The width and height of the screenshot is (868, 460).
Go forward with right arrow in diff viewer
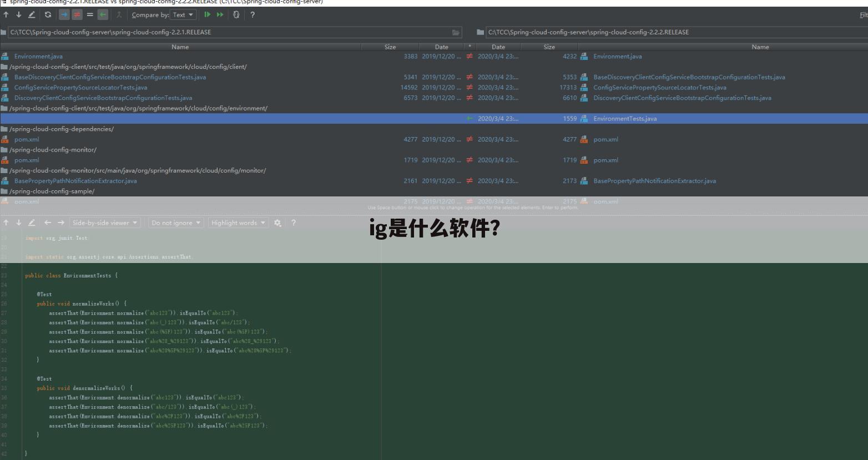(x=61, y=223)
